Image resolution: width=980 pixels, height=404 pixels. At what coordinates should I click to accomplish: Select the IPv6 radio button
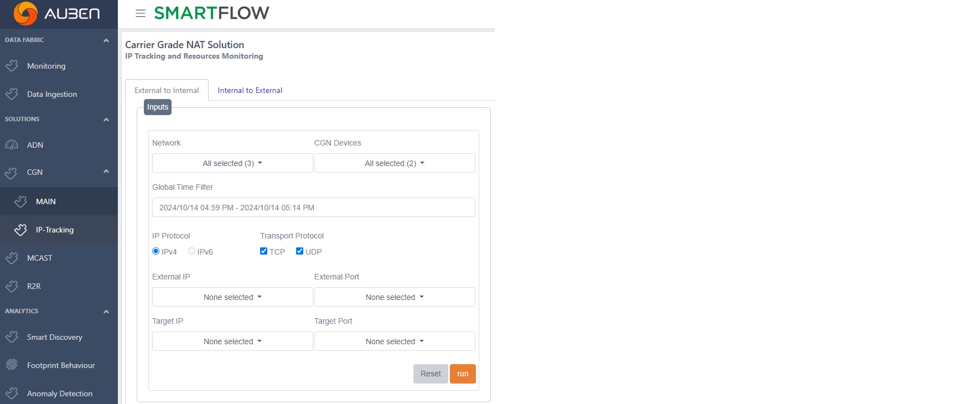tap(191, 251)
